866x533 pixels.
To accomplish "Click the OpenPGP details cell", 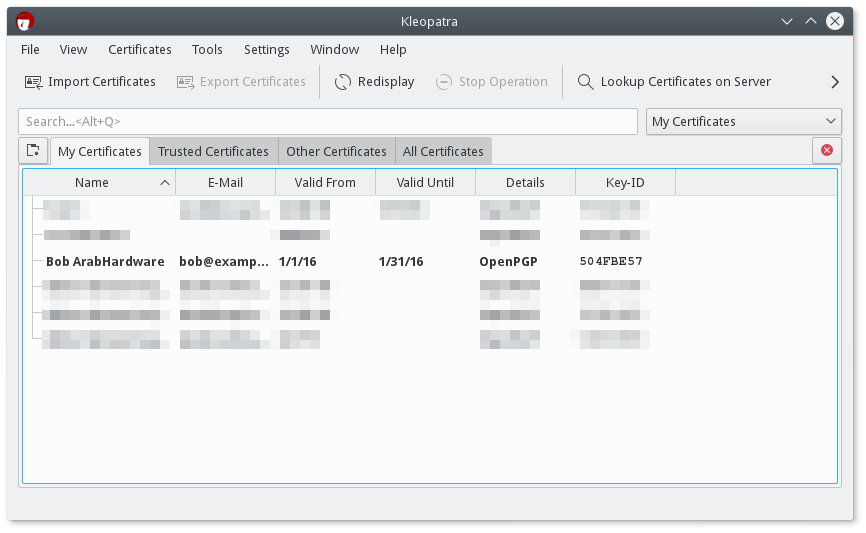I will click(x=509, y=262).
